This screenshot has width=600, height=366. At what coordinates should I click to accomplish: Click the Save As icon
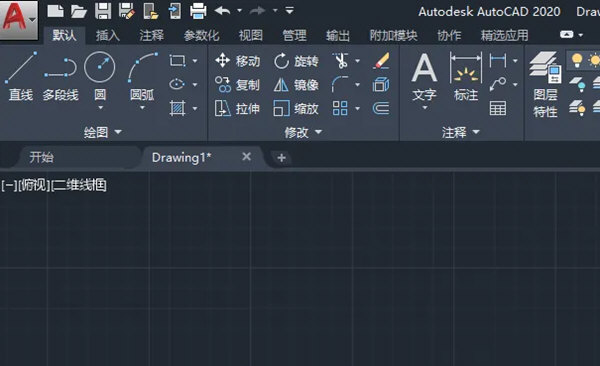(x=127, y=11)
